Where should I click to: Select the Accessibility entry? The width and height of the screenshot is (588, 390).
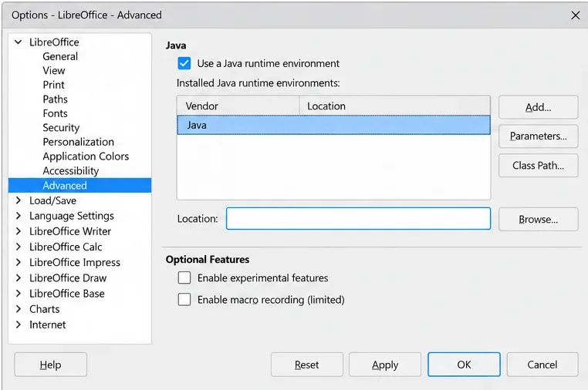71,171
